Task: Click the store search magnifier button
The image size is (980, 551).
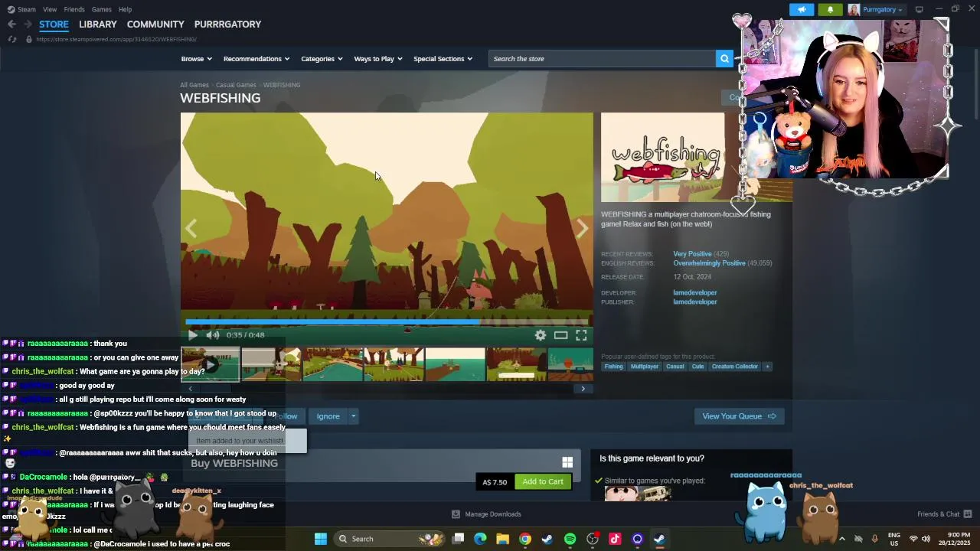Action: click(x=724, y=59)
